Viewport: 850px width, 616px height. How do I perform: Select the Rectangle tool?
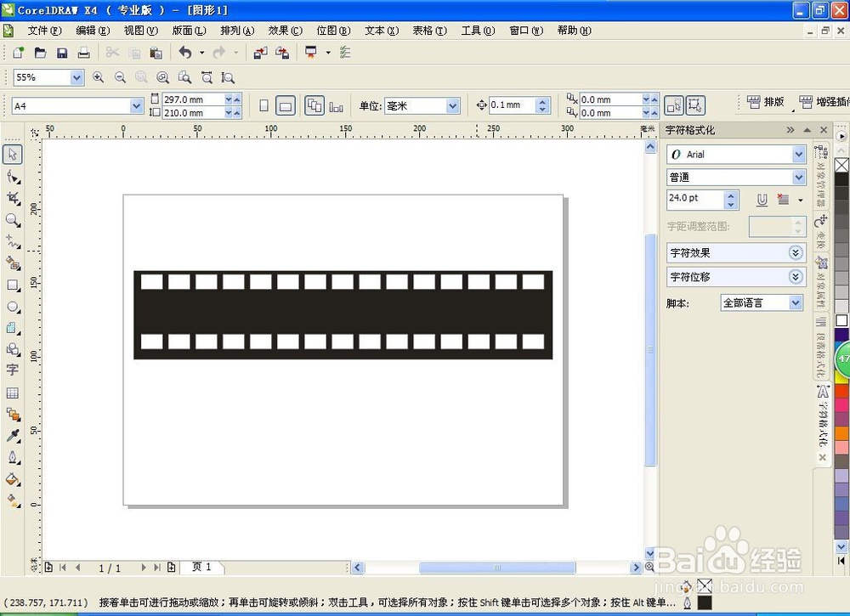click(13, 285)
